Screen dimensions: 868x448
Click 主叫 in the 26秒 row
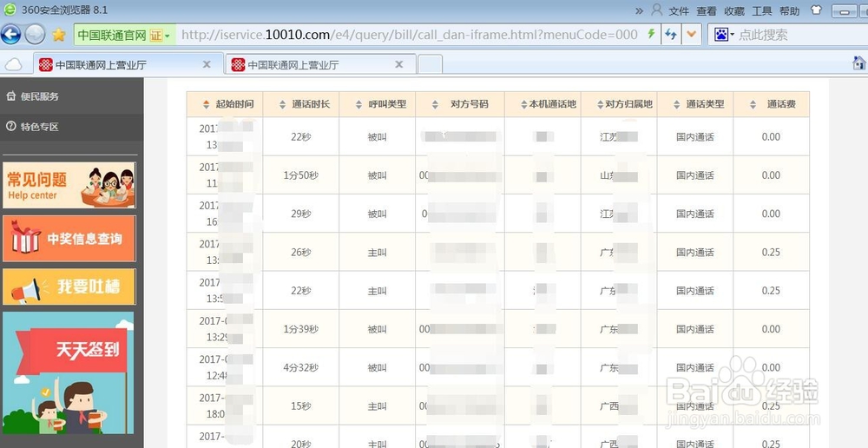point(378,252)
